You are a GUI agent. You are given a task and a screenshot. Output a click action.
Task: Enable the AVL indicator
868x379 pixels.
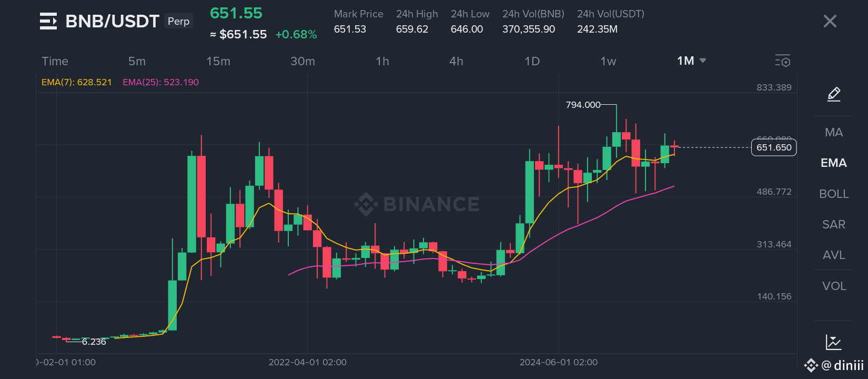(834, 255)
